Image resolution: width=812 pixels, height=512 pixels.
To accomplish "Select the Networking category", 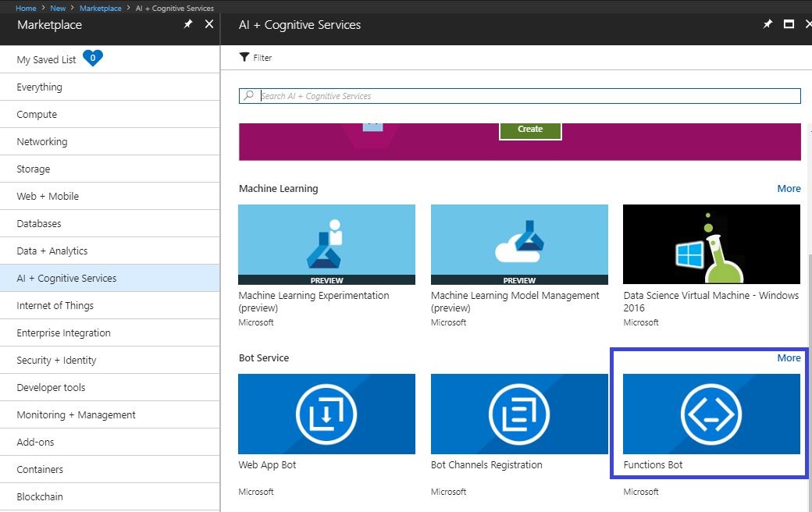I will (x=110, y=142).
